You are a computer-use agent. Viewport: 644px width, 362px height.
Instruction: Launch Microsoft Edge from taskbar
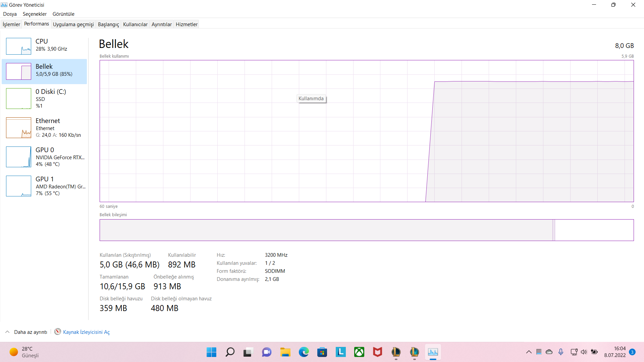(304, 352)
